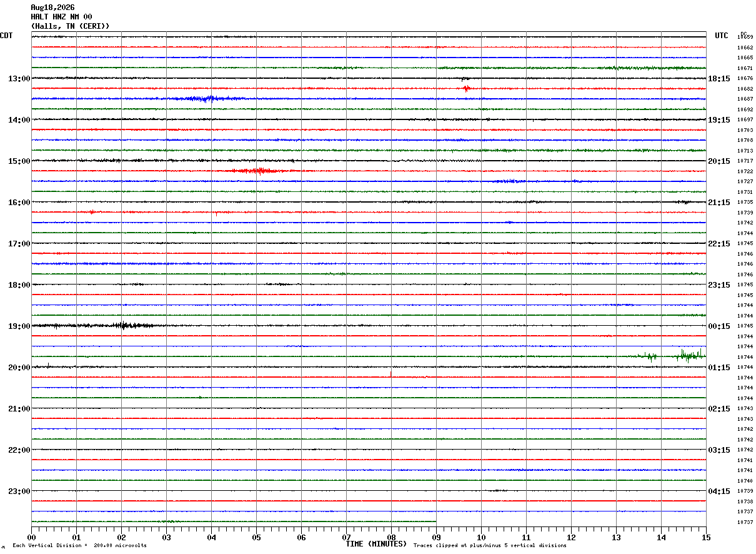Click the UTC timezone header
The width and height of the screenshot is (756, 554).
pos(722,36)
